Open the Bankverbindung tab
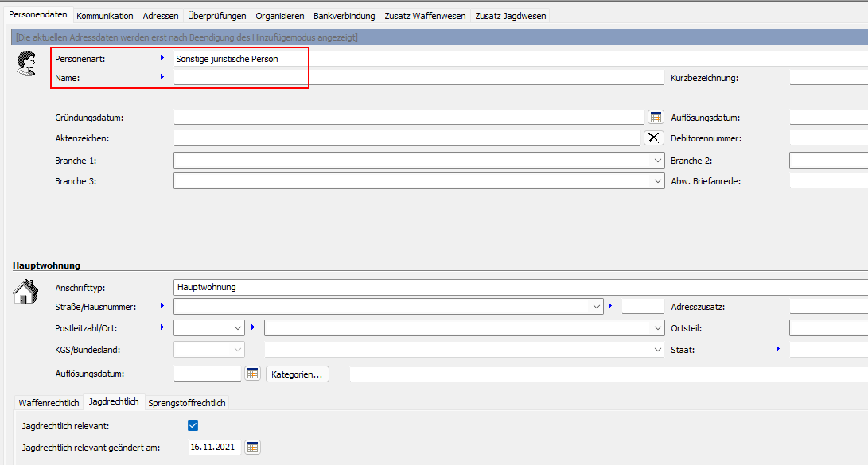Viewport: 868px width, 465px height. [x=344, y=16]
